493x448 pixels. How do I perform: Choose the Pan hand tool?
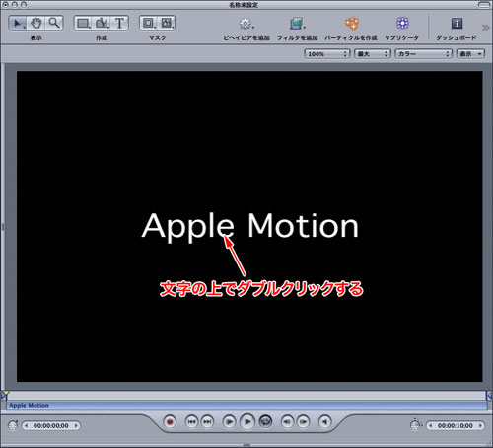(36, 23)
